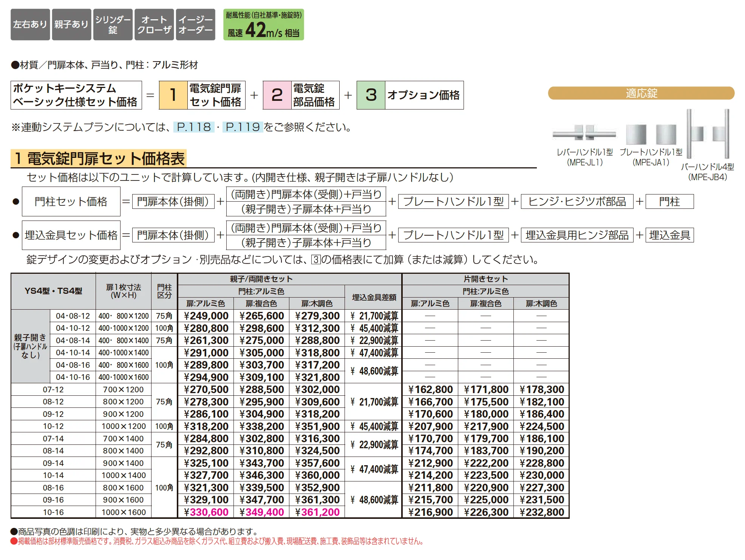The width and height of the screenshot is (745, 560).
Task: Click the イージーオーダー feature badge
Action: tap(196, 25)
